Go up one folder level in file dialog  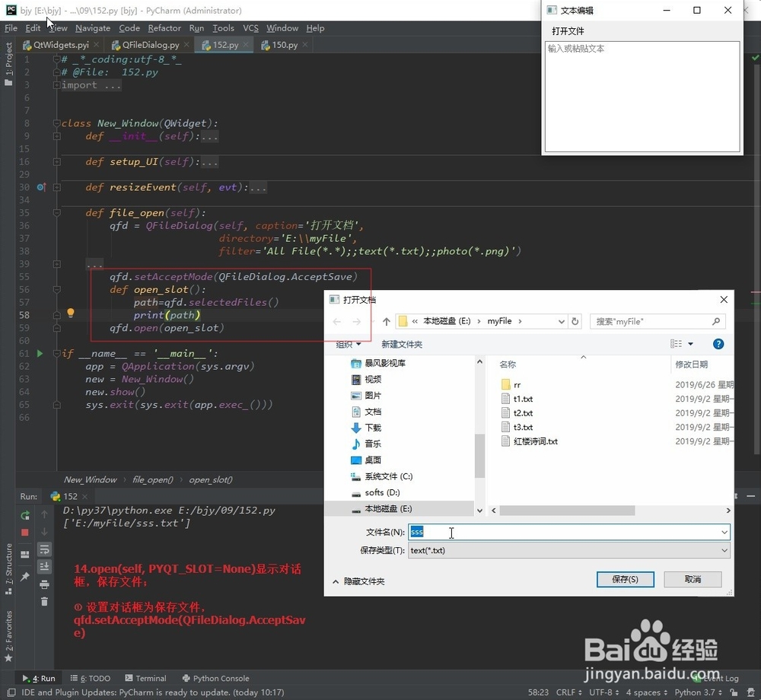pos(387,322)
